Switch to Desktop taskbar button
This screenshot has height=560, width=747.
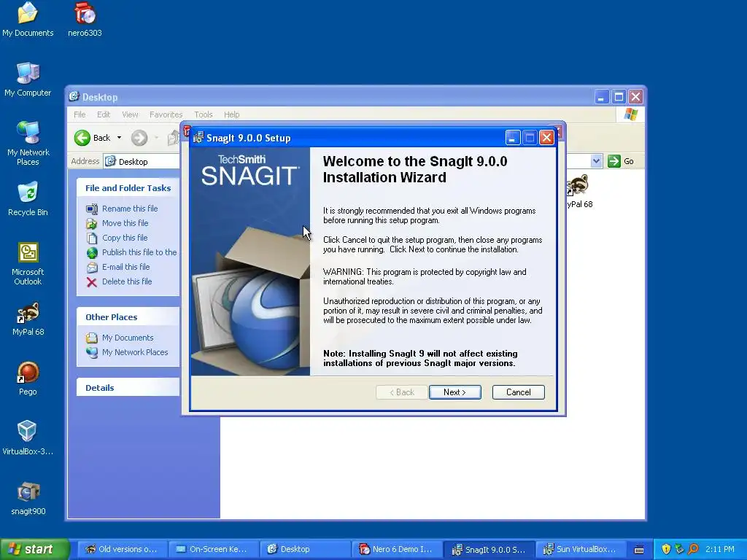click(x=304, y=550)
